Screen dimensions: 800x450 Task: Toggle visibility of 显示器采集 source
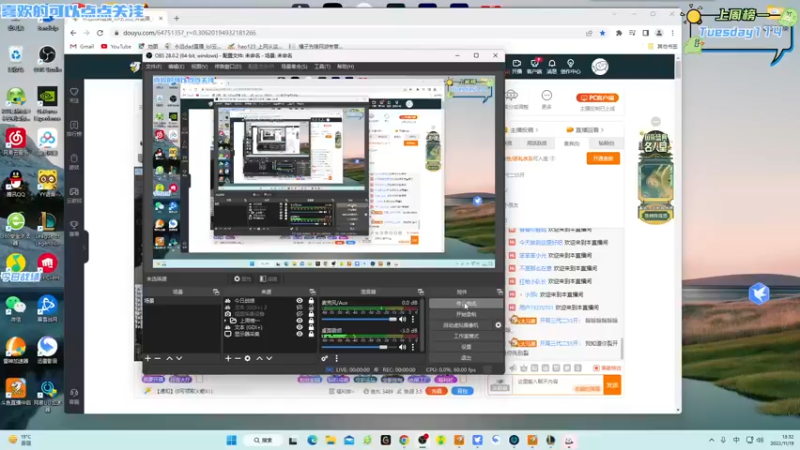pyautogui.click(x=299, y=334)
